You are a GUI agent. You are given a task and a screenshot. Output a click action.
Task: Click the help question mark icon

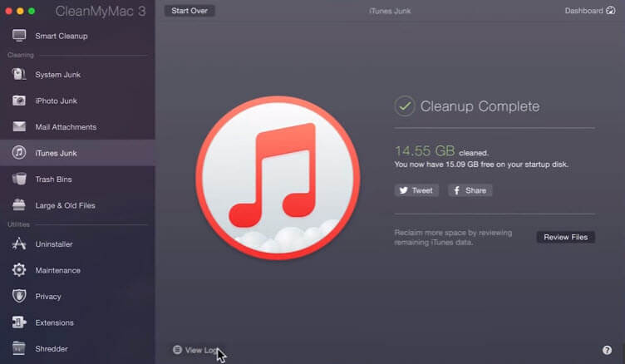[x=607, y=350]
